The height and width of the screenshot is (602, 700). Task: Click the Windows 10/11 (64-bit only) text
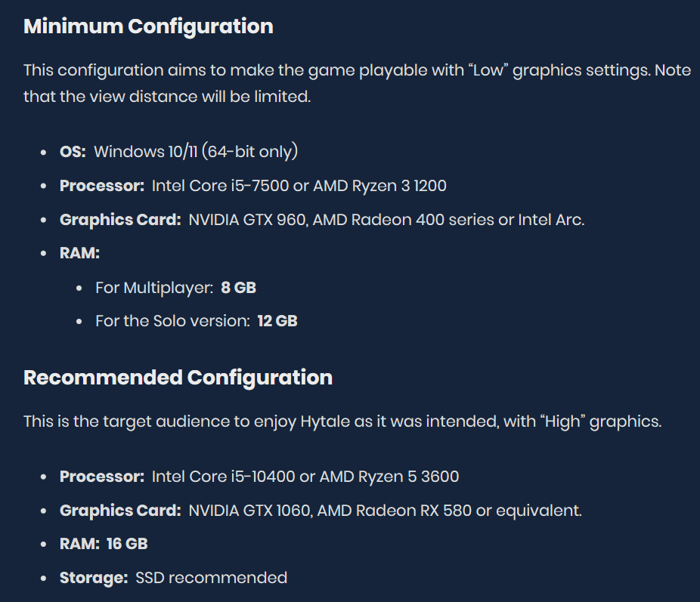(196, 152)
